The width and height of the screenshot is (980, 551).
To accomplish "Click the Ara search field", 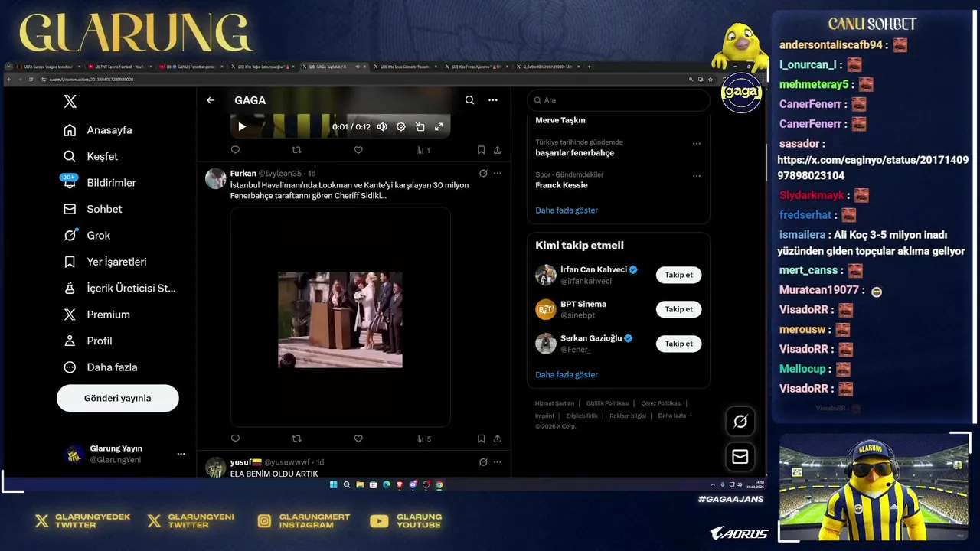I will pyautogui.click(x=618, y=100).
